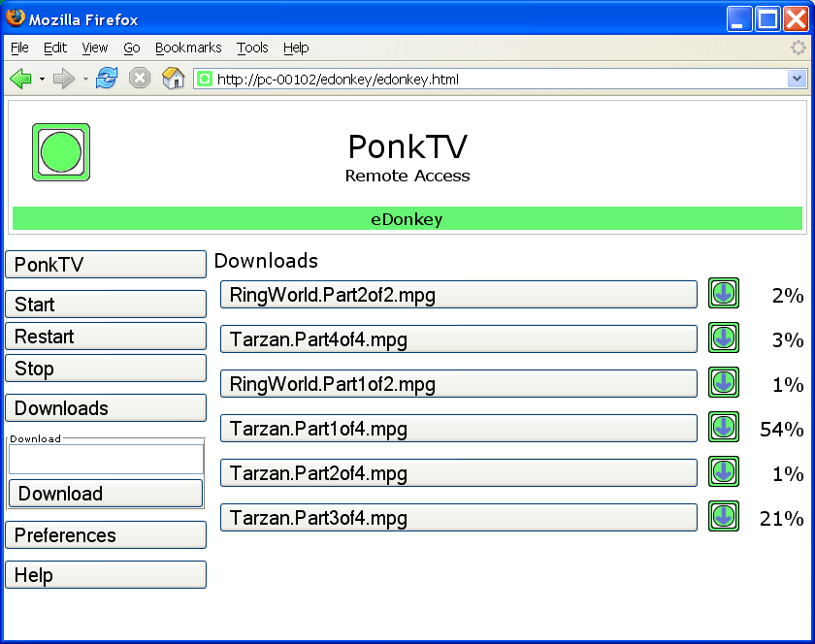815x644 pixels.
Task: Open the Edit menu
Action: [55, 48]
